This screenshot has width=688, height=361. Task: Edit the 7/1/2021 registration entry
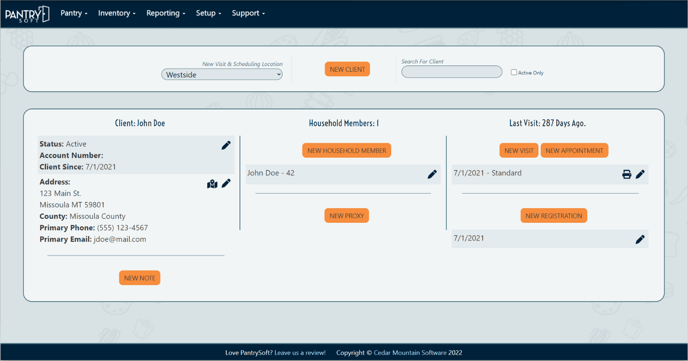[640, 239]
